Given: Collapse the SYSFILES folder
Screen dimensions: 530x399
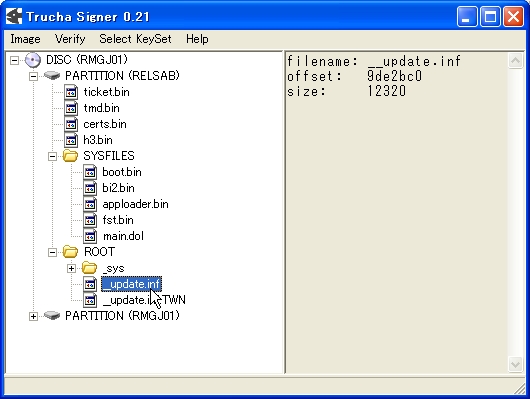Looking at the screenshot, I should pyautogui.click(x=52, y=157).
